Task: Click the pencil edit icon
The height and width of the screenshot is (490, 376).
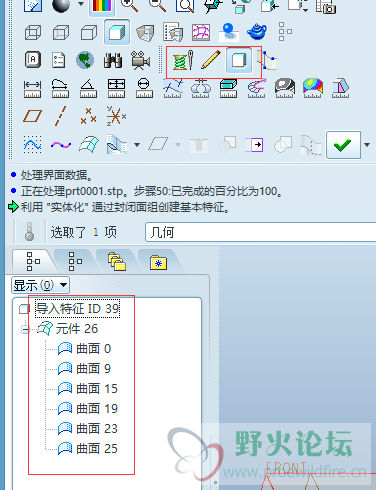Action: [x=211, y=60]
